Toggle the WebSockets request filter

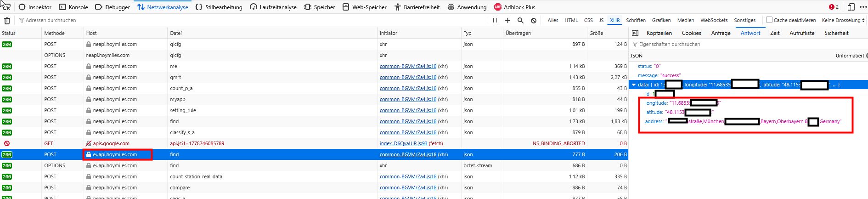(x=714, y=20)
